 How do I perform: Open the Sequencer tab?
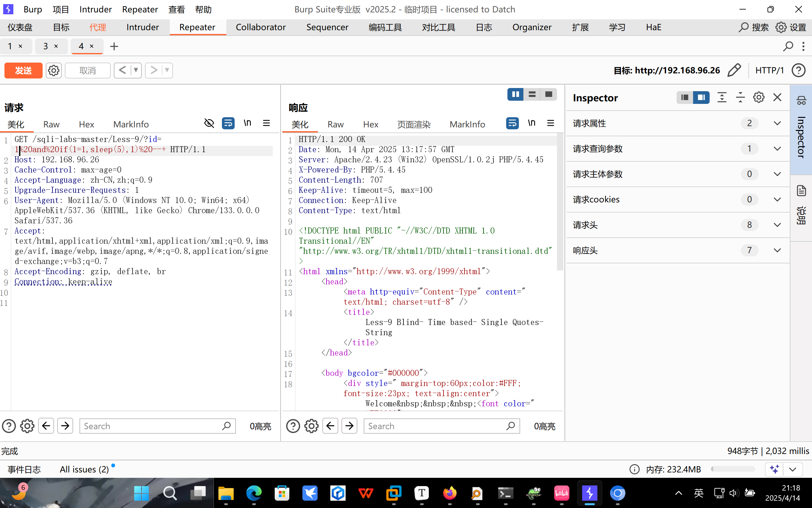(327, 27)
